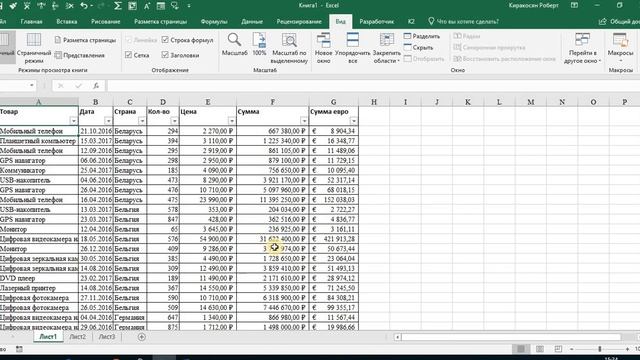Switch windows via Перейти в другое окно
640x360 pixels.
coord(582,48)
